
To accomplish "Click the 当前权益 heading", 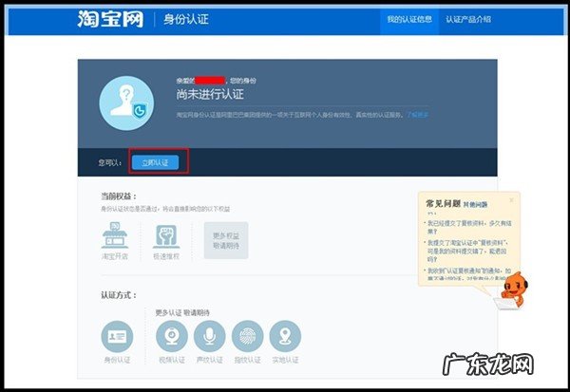I will (x=119, y=196).
